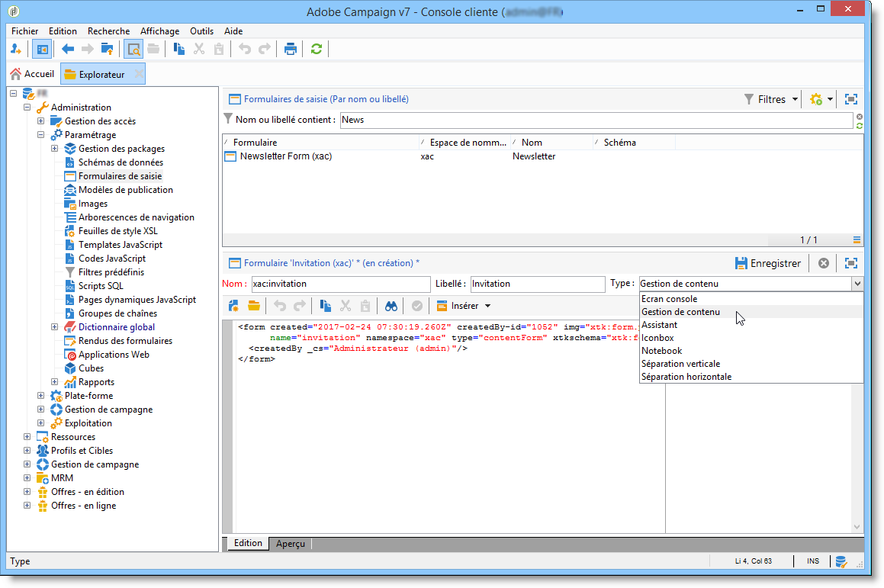Select Assistant in Type list
884x588 pixels.
751,325
